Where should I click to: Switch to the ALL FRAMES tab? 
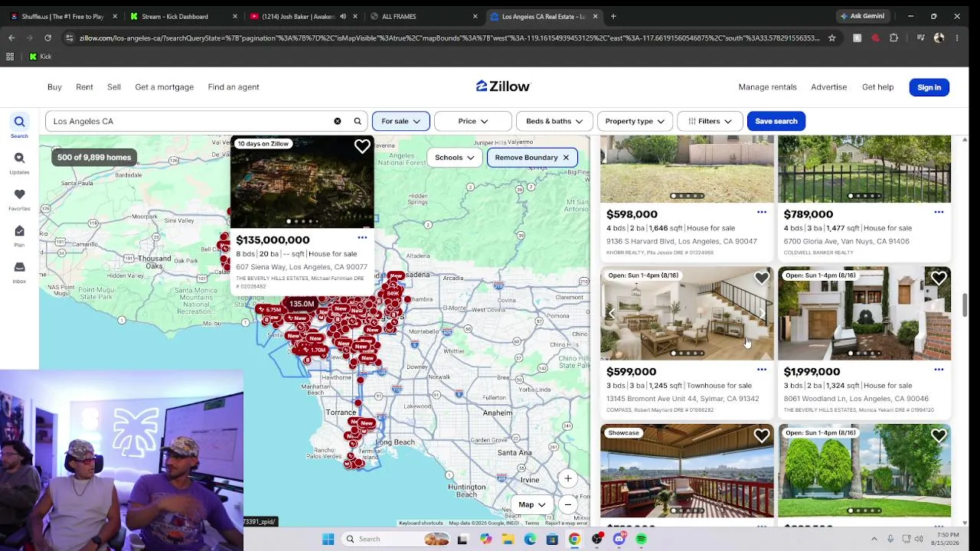[x=421, y=16]
